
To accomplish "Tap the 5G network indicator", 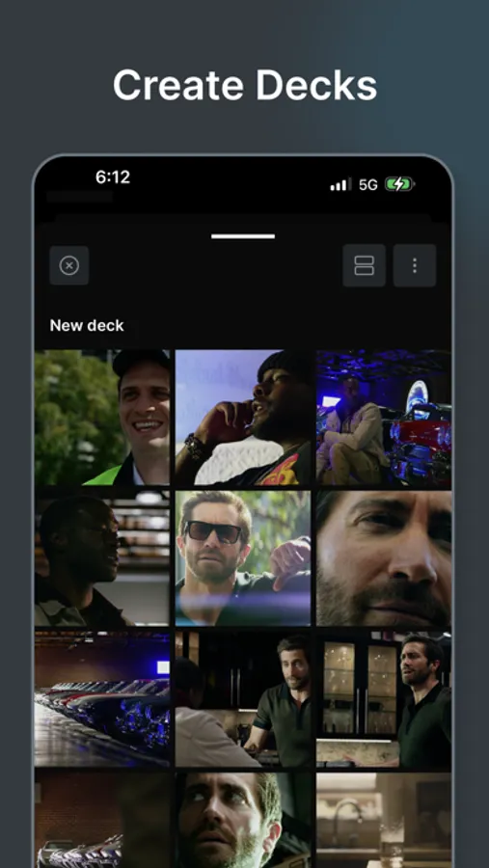I will (x=368, y=185).
